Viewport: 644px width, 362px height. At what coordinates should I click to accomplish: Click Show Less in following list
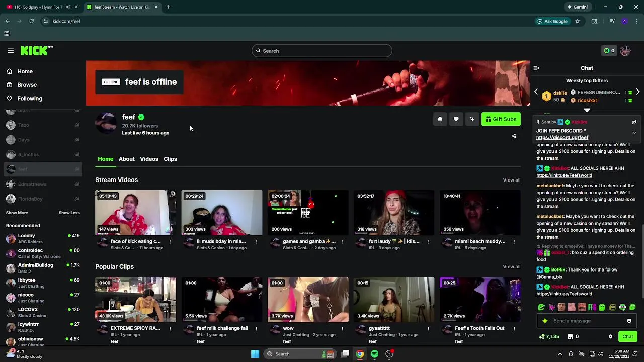click(x=69, y=213)
